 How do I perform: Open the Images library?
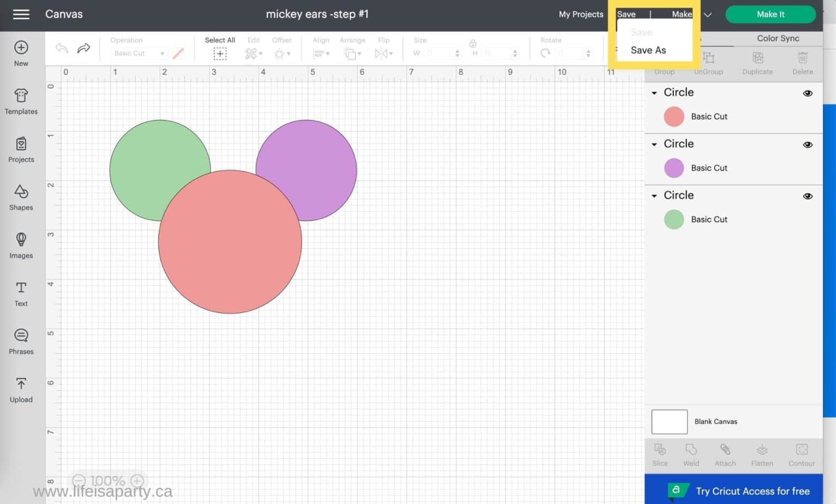pos(21,245)
